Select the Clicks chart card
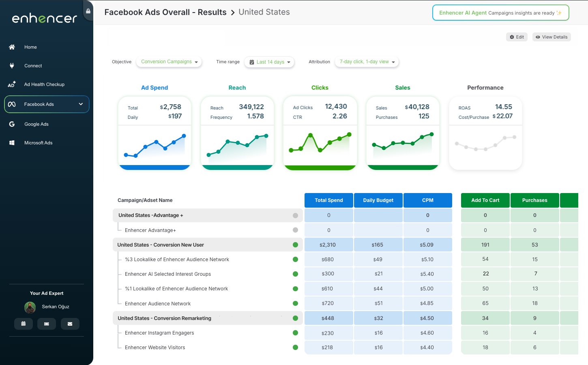The width and height of the screenshot is (588, 365). (320, 133)
